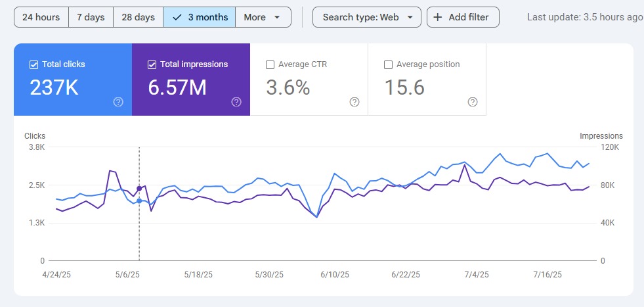Open help icon on Total clicks card
The height and width of the screenshot is (307, 644).
(118, 102)
